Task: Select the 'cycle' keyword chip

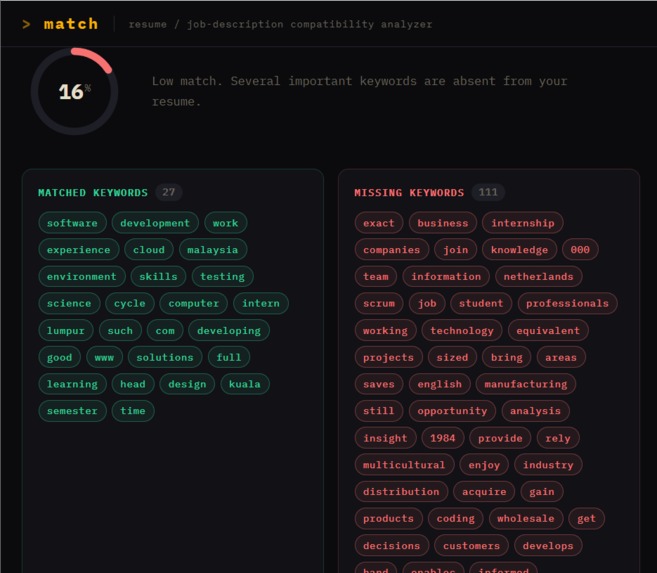Action: click(130, 303)
